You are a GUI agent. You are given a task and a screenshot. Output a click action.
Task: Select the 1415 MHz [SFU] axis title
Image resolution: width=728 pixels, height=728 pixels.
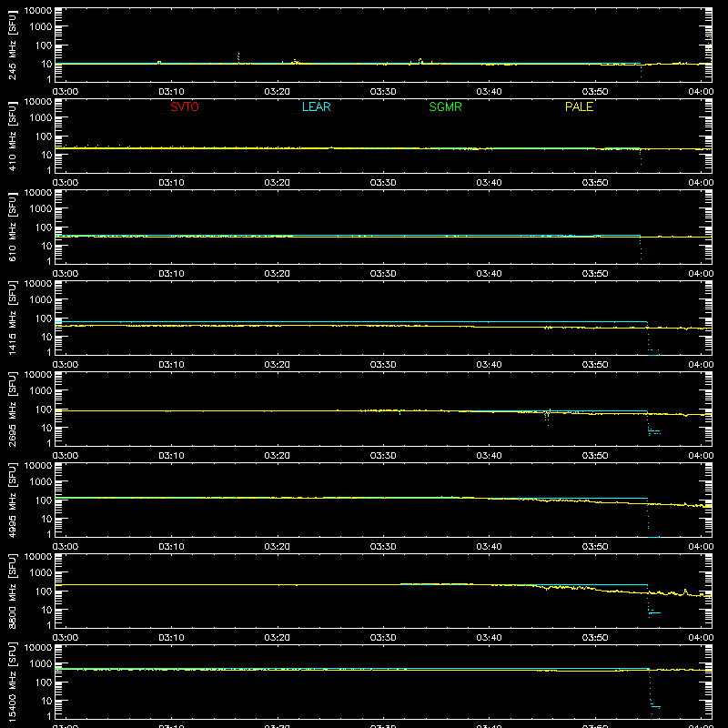point(13,318)
